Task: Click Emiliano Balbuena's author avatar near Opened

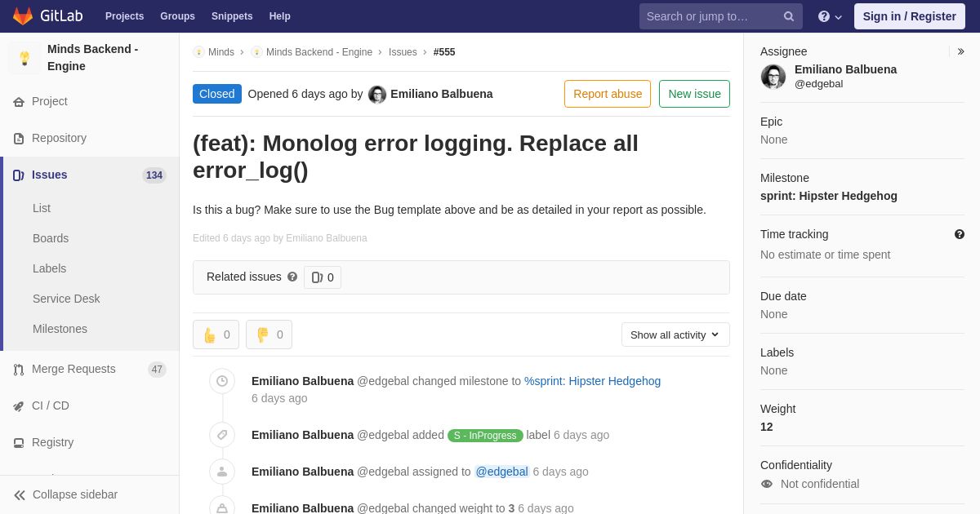Action: [377, 95]
